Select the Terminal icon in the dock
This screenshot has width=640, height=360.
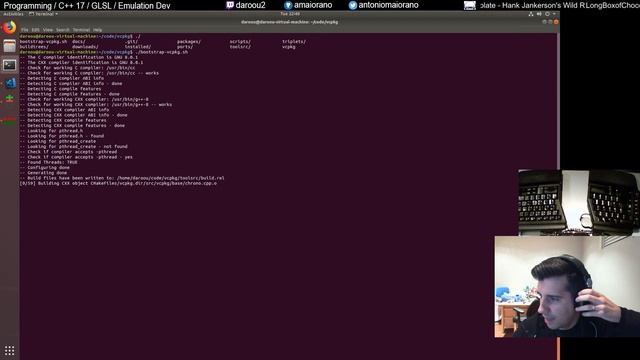(9, 65)
